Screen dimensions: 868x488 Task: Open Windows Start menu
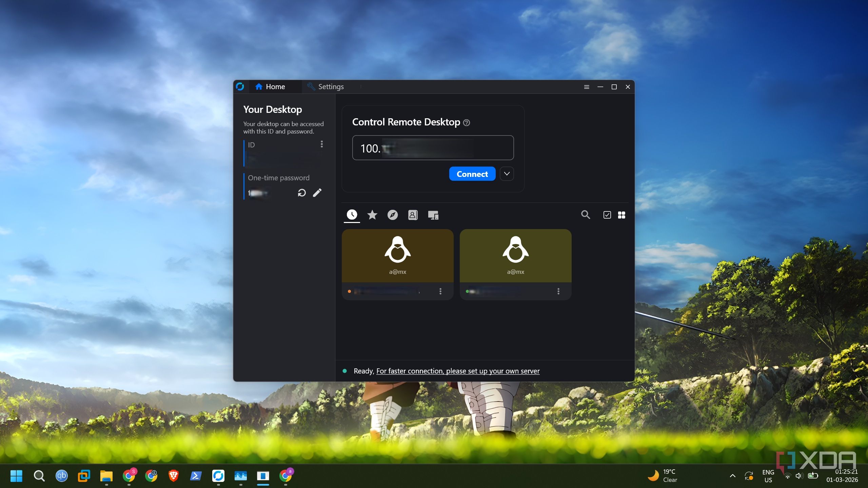pos(16,476)
